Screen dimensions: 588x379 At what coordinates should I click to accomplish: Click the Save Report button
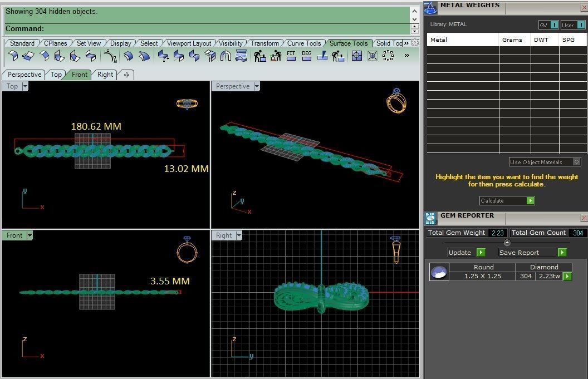pyautogui.click(x=532, y=253)
